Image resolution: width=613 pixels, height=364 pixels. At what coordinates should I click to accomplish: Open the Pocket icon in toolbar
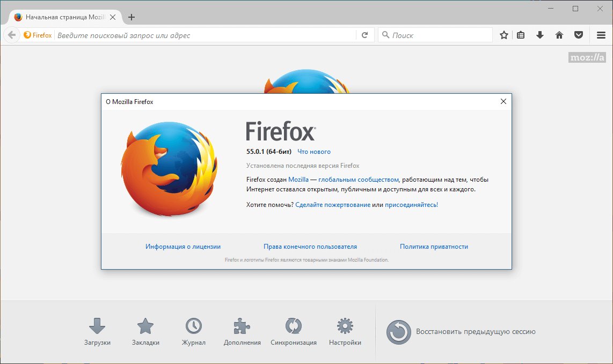click(579, 35)
